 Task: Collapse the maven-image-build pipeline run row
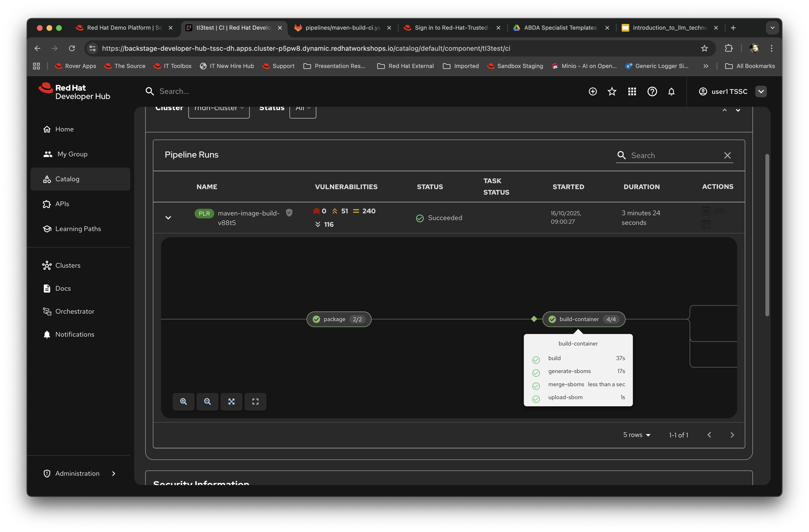pyautogui.click(x=168, y=218)
